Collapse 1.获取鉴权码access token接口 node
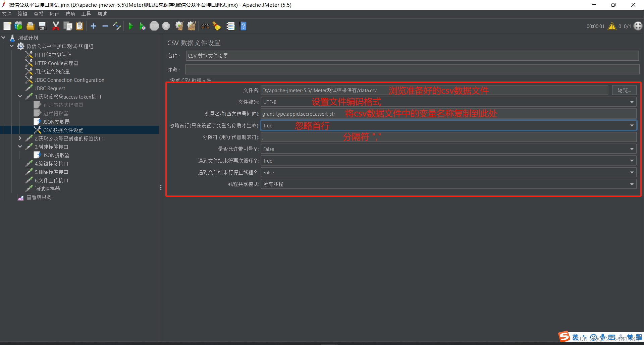This screenshot has width=644, height=345. (20, 97)
